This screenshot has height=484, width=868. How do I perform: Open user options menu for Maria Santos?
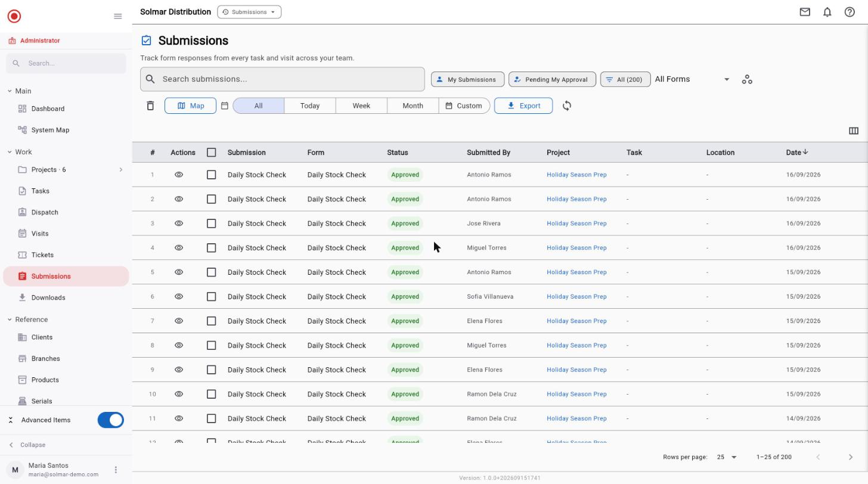tap(116, 470)
